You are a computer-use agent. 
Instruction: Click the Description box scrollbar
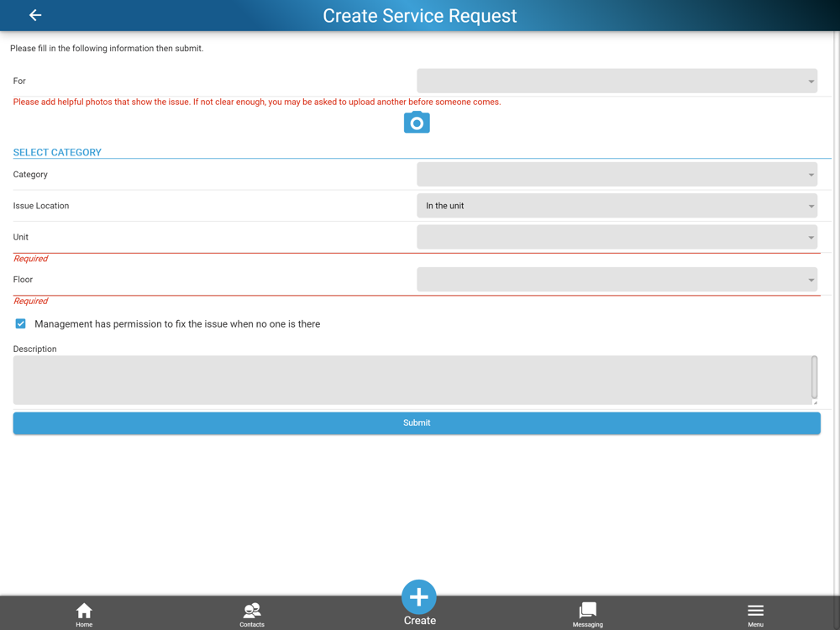coord(814,376)
